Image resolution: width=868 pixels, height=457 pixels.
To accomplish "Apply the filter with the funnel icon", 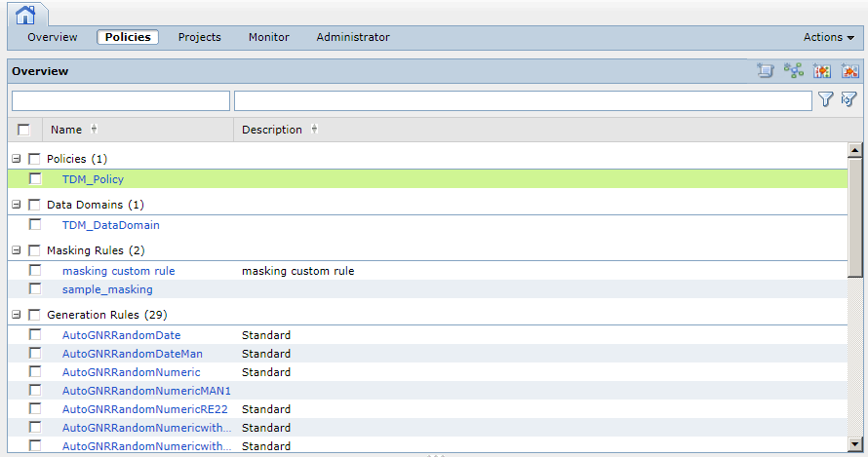I will (x=825, y=99).
